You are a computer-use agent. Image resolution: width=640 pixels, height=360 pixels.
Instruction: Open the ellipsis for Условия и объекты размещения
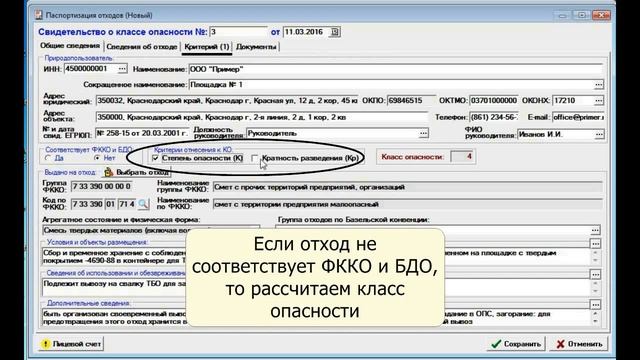pos(596,244)
